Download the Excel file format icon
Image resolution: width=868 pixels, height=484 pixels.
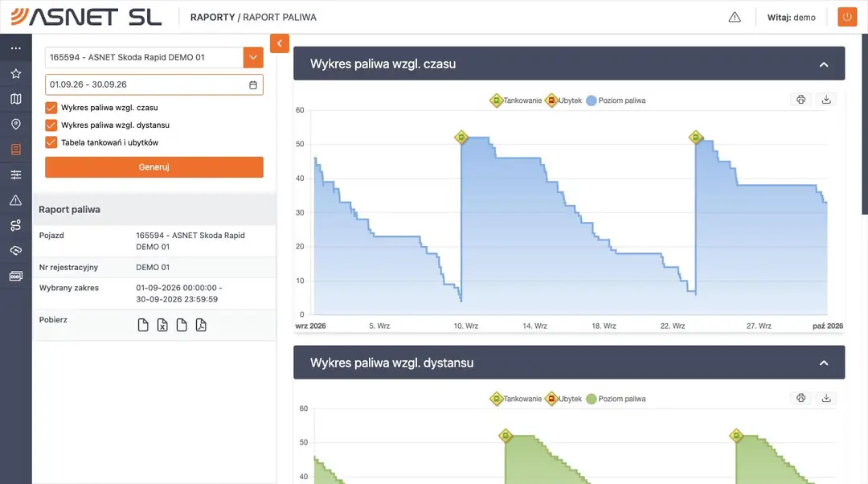click(162, 325)
